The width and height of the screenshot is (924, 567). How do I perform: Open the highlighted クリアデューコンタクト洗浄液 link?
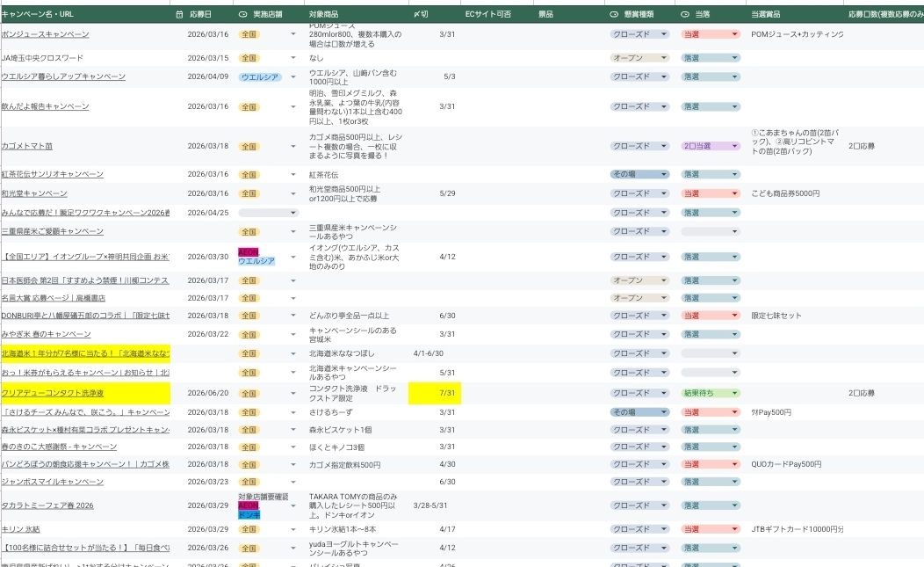[x=53, y=393]
